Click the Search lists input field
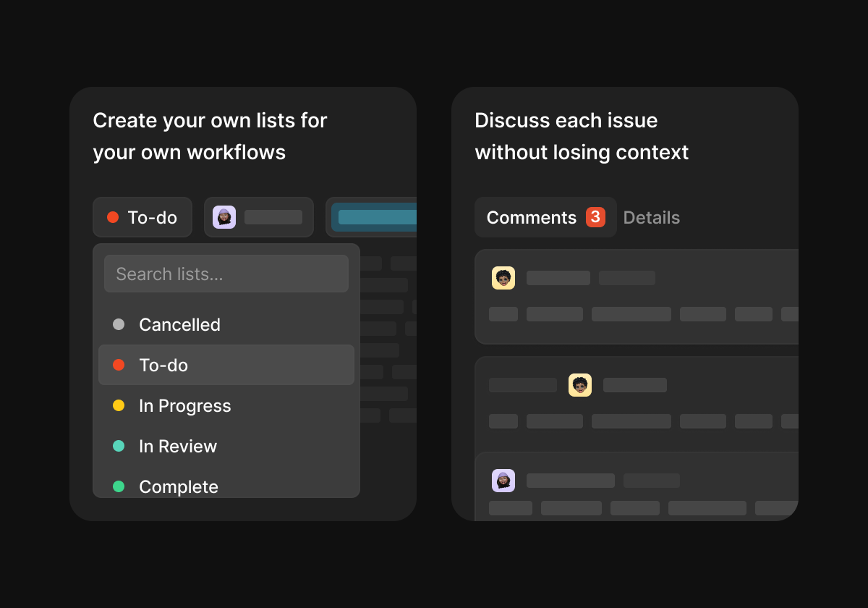The image size is (868, 608). [226, 274]
